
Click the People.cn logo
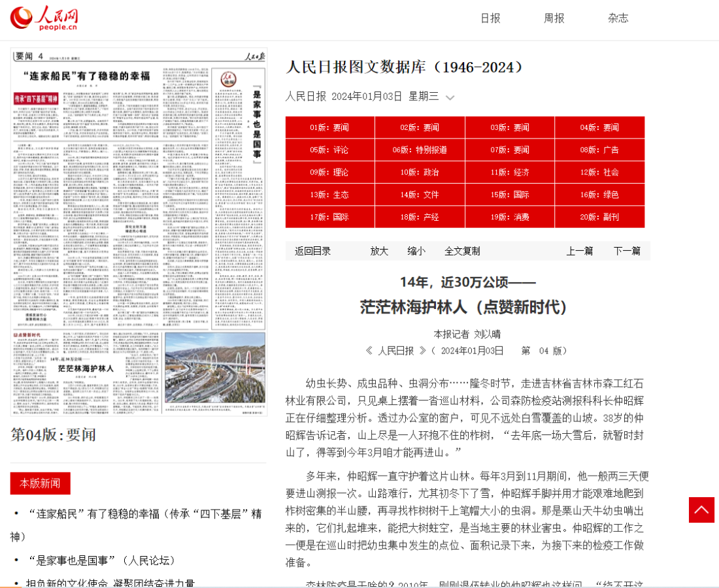pyautogui.click(x=44, y=18)
